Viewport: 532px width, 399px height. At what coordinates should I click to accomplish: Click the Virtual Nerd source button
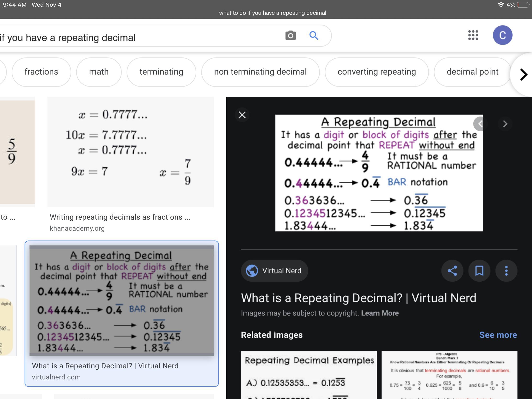click(274, 271)
